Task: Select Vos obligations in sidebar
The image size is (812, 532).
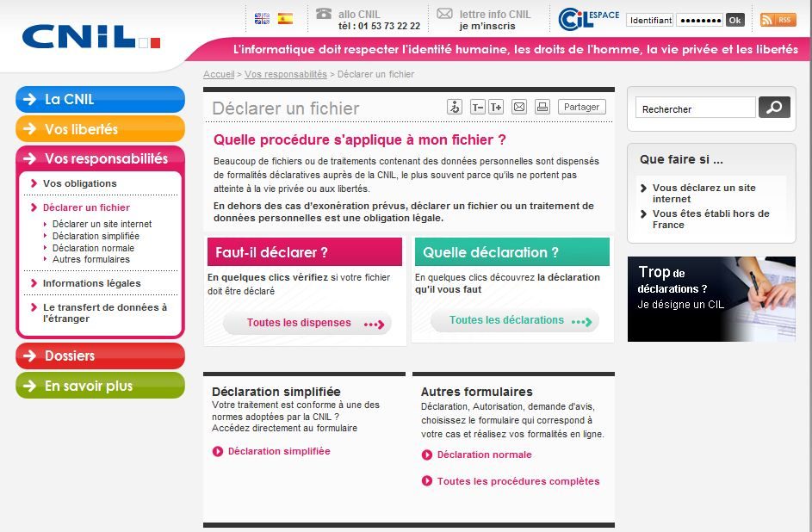Action: pyautogui.click(x=79, y=183)
